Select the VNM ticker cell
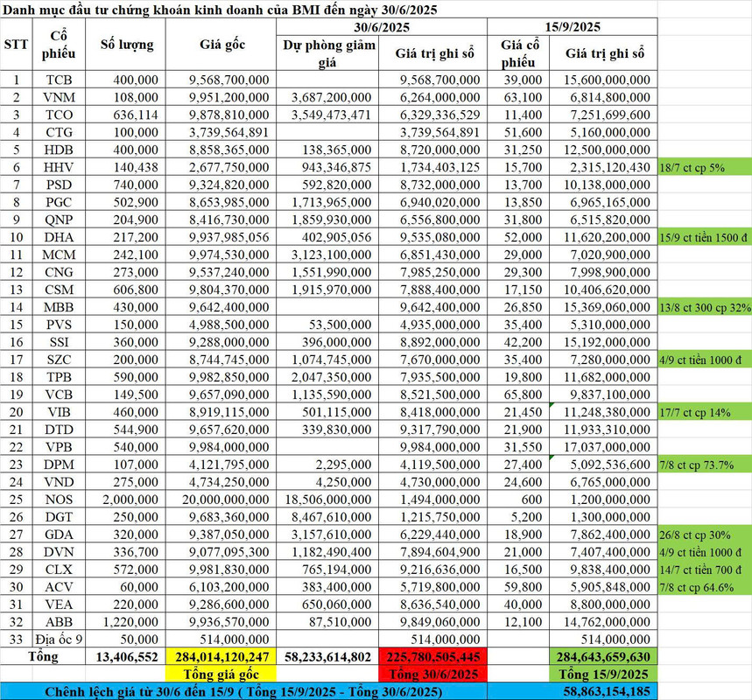The width and height of the screenshot is (752, 700). [x=59, y=97]
